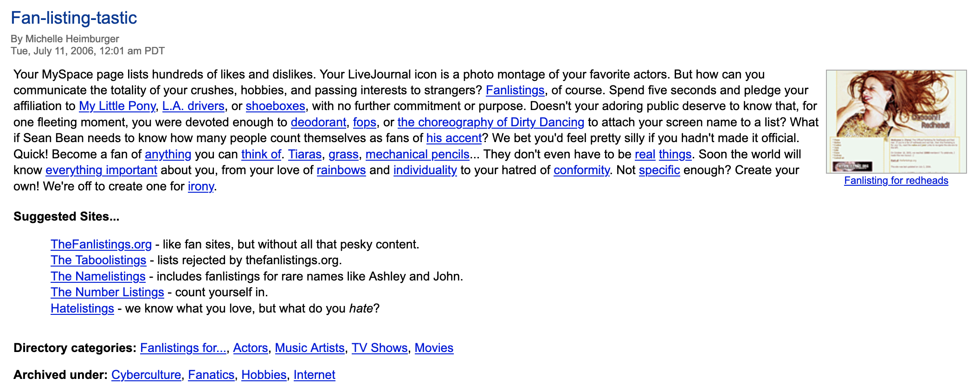Viewport: 980px width, 391px height.
Task: Follow the 'mechanical pencils' link
Action: coord(417,154)
